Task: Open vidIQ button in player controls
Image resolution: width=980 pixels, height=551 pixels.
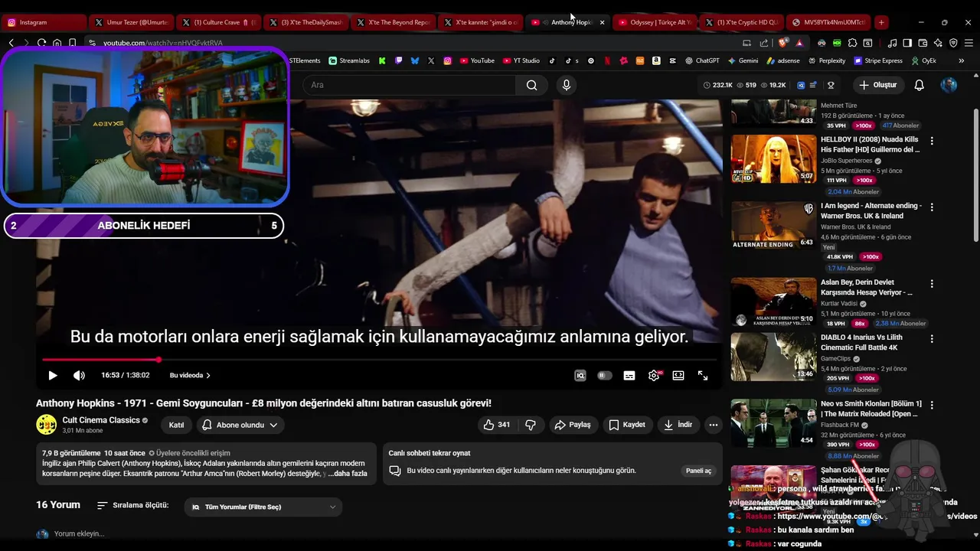Action: [x=580, y=375]
